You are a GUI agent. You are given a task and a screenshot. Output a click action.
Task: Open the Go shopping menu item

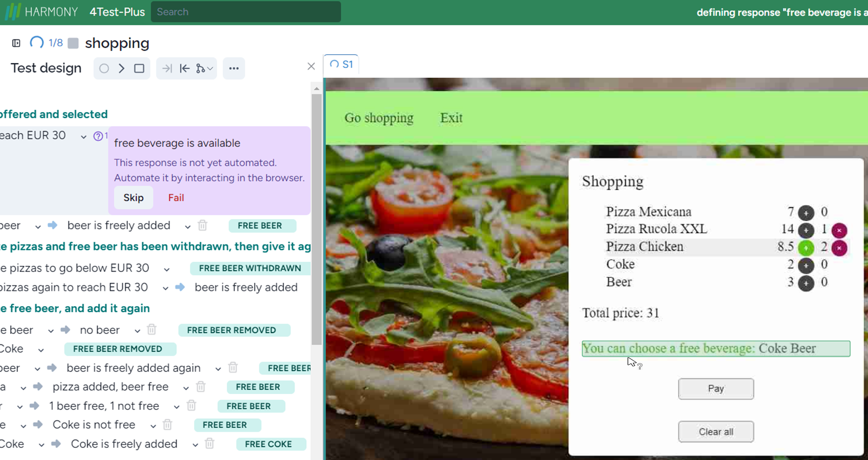[379, 117]
